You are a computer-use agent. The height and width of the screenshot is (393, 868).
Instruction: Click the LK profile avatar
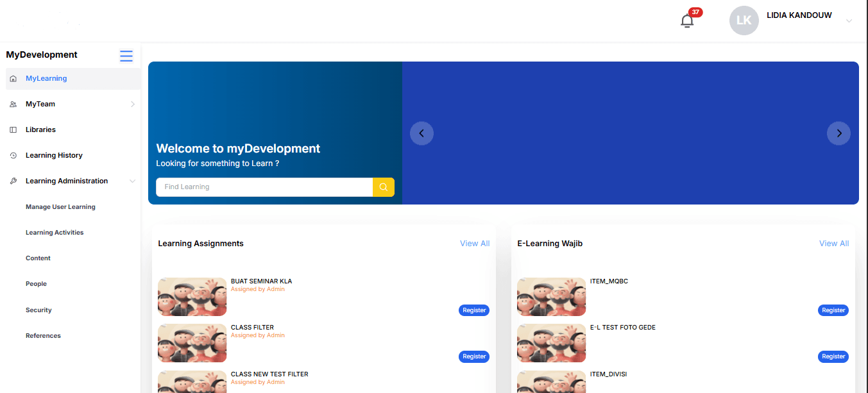(744, 20)
